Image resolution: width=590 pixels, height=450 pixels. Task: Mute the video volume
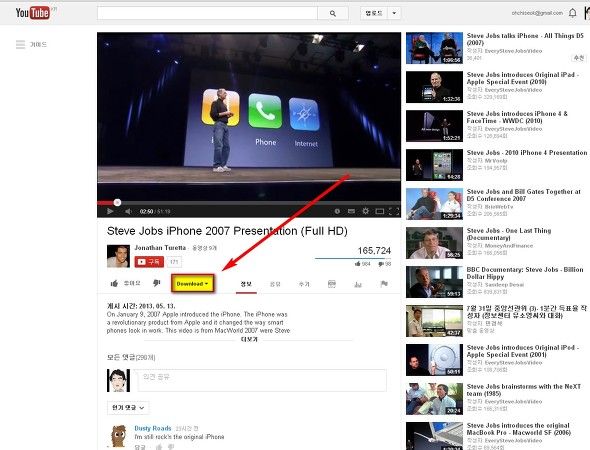(x=128, y=211)
